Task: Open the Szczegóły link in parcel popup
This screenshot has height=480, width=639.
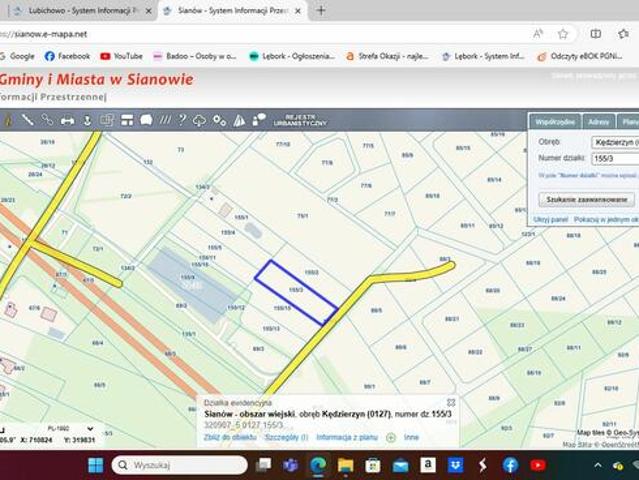Action: 286,437
